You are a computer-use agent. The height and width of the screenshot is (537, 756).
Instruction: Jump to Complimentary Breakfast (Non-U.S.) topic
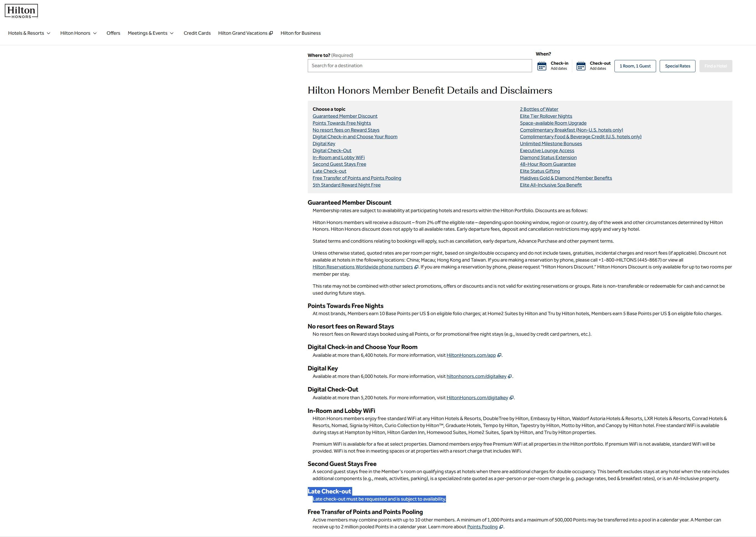tap(571, 130)
